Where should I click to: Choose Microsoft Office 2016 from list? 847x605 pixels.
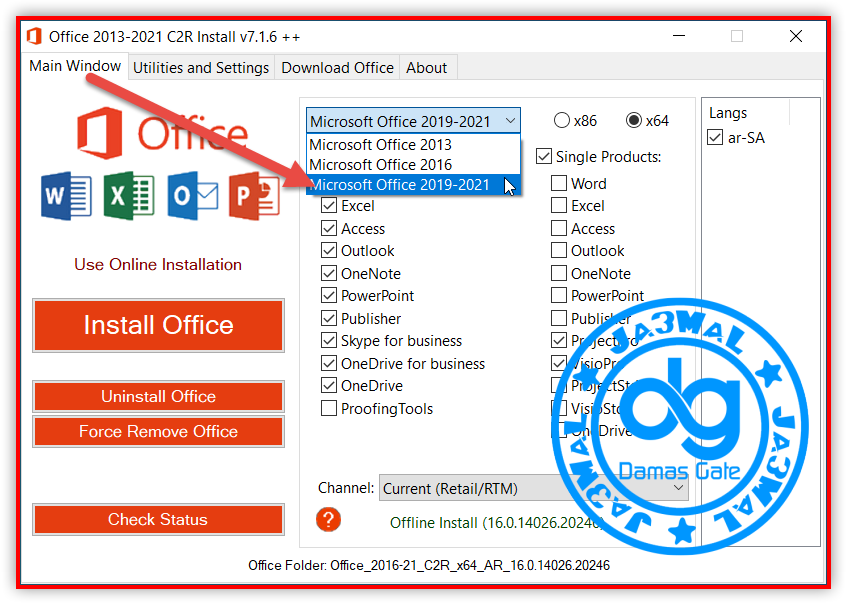(413, 164)
